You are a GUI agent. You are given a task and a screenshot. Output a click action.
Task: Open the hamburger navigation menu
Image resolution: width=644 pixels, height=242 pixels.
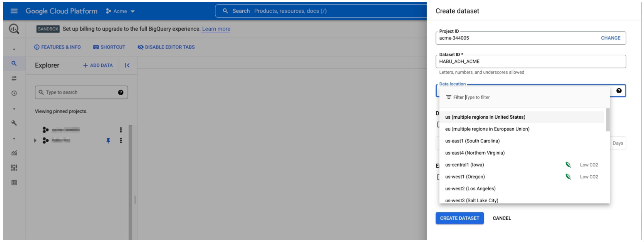click(14, 11)
